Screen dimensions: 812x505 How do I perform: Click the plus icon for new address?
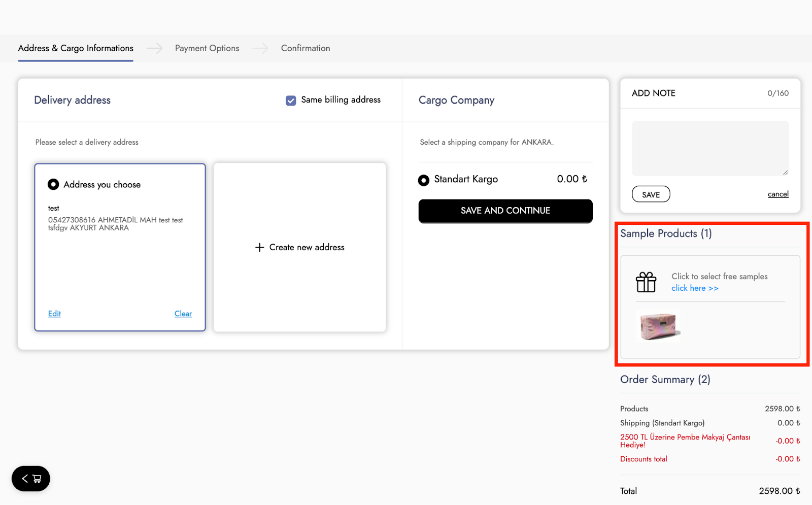point(260,247)
